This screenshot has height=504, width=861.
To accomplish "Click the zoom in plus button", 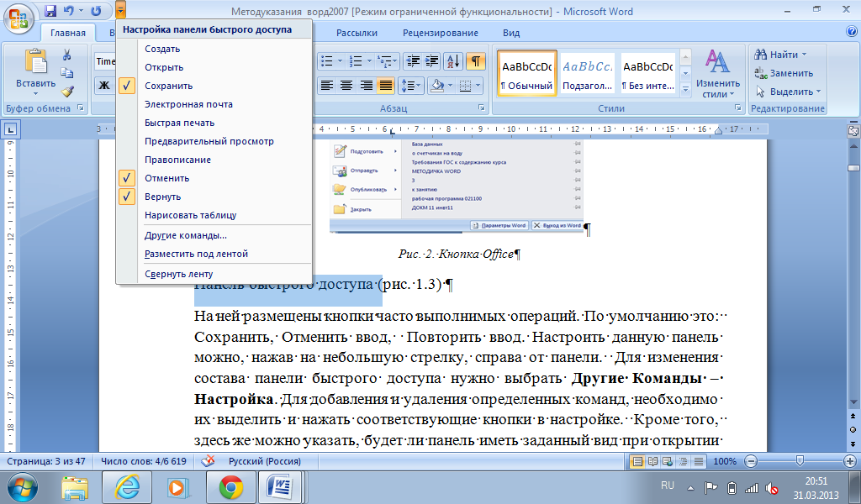I will (849, 461).
